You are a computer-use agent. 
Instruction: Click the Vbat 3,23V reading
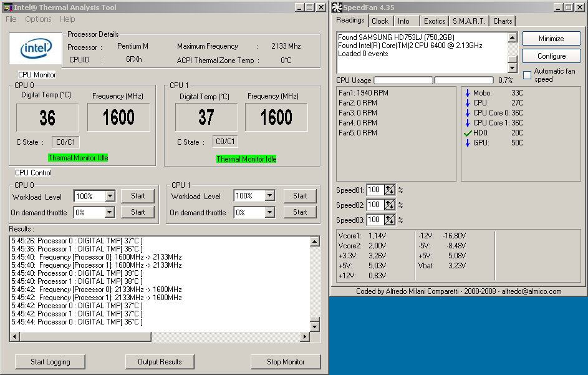[442, 265]
